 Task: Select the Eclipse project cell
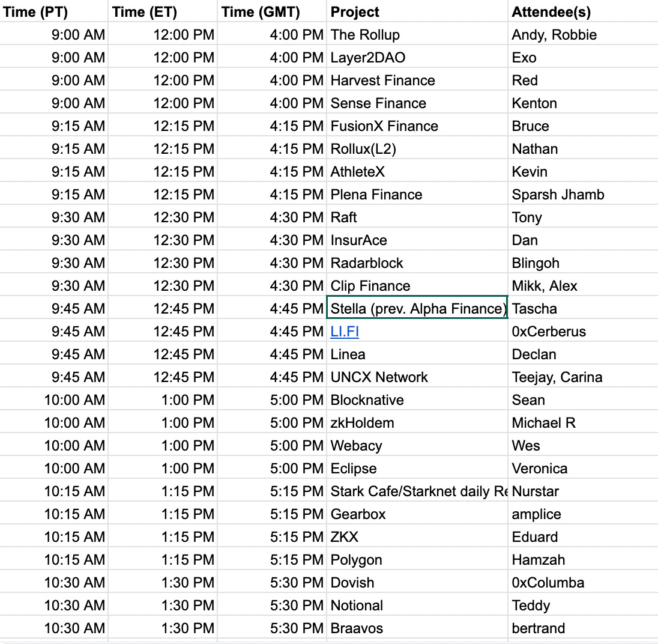417,468
